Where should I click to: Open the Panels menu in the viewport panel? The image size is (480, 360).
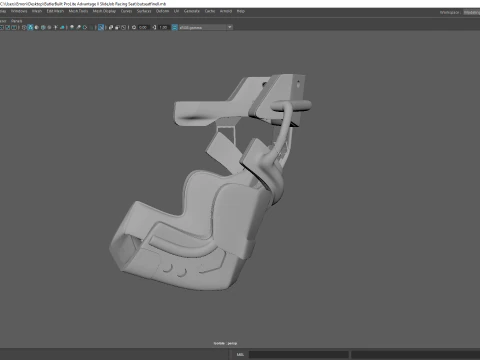pyautogui.click(x=17, y=21)
